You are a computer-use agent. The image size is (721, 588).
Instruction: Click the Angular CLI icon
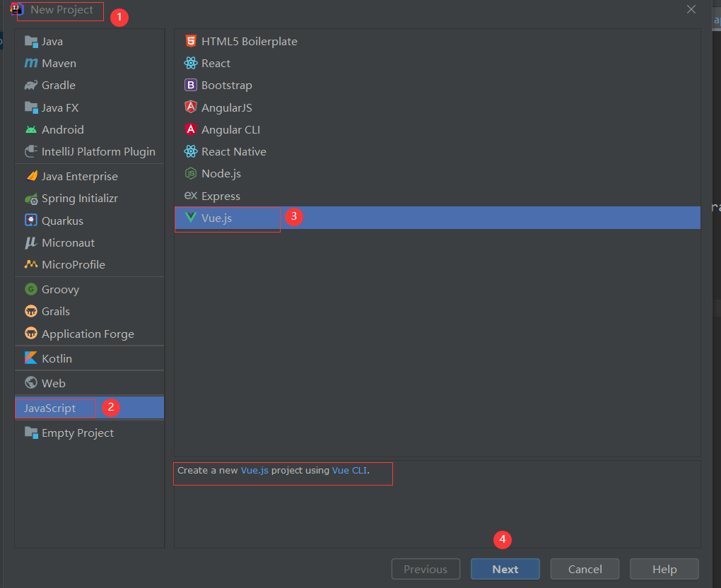pyautogui.click(x=190, y=129)
